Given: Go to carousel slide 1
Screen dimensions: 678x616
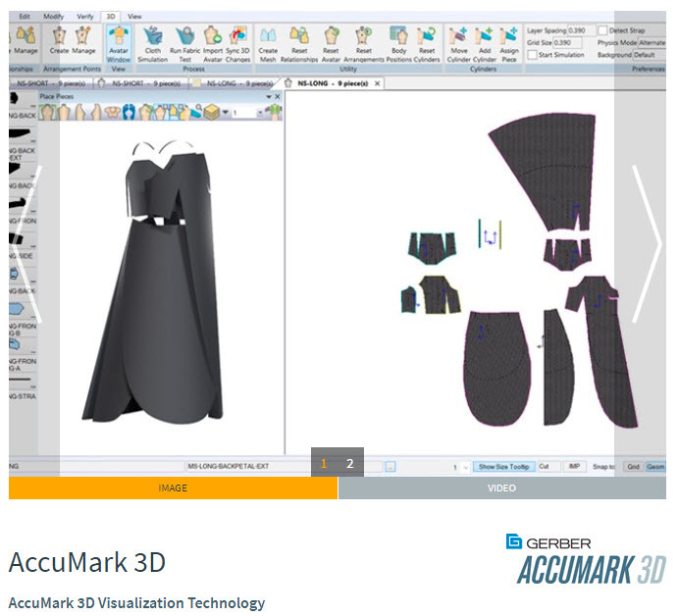Looking at the screenshot, I should tap(324, 463).
